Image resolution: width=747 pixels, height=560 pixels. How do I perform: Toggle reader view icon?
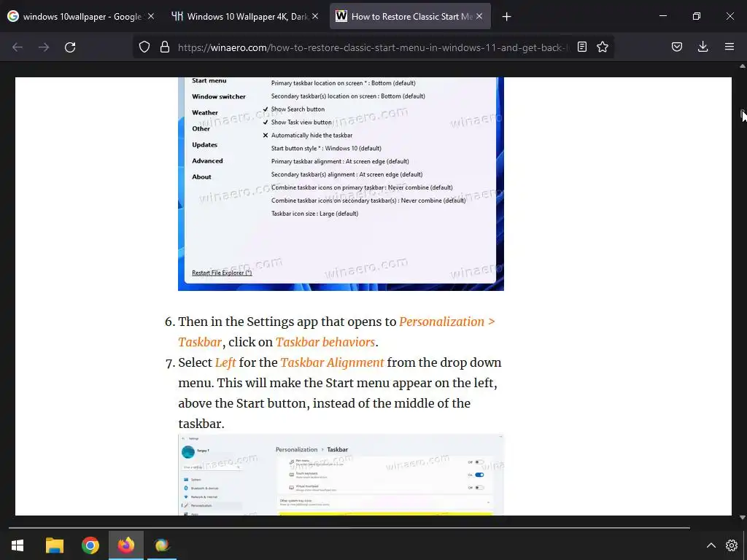click(582, 47)
